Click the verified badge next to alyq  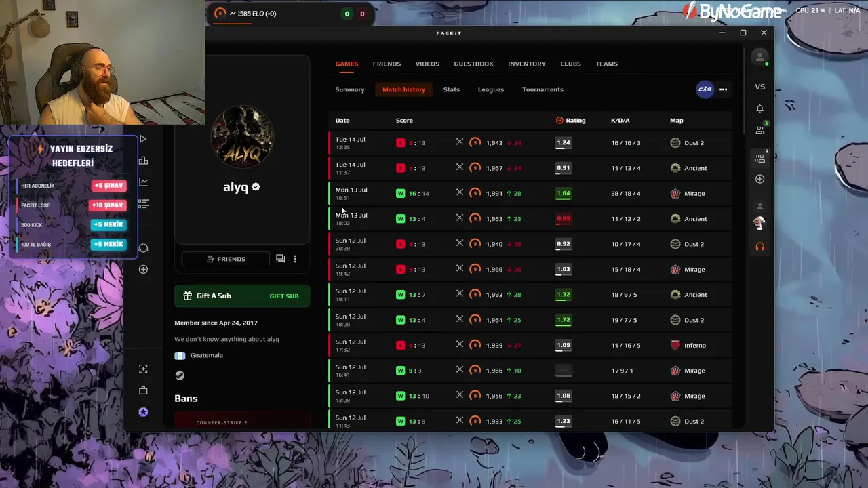click(256, 187)
